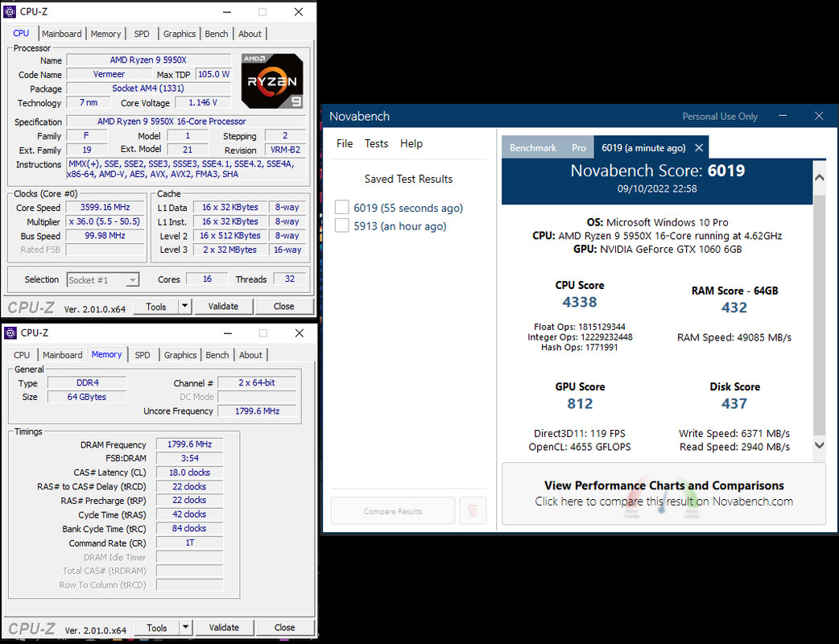
Task: Open Bench tab in top CPU-Z window
Action: pos(216,34)
